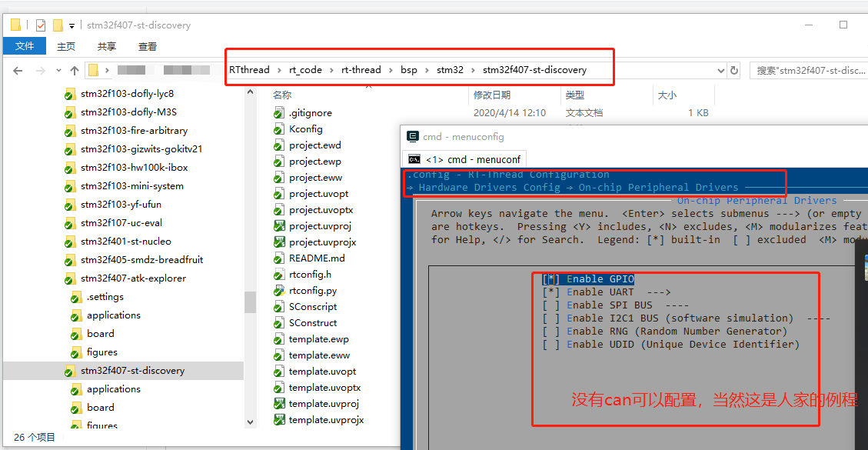Enable the RNG checkbox in menuconfig
The image size is (868, 450).
(x=551, y=331)
